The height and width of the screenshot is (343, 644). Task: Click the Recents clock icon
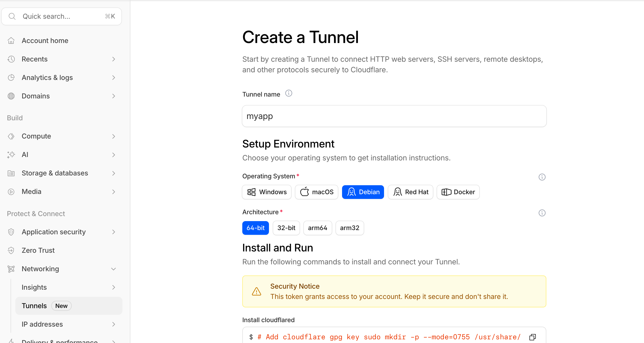pos(11,59)
